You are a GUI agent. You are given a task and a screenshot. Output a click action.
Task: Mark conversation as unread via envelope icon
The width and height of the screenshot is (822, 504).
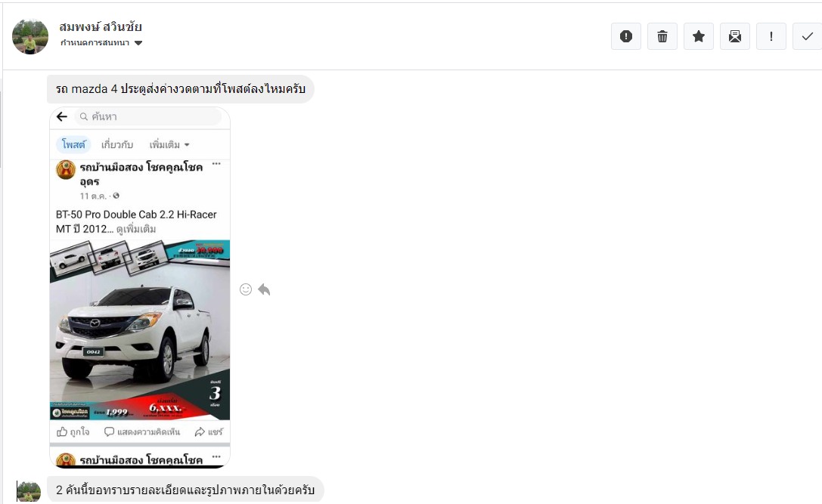point(734,36)
